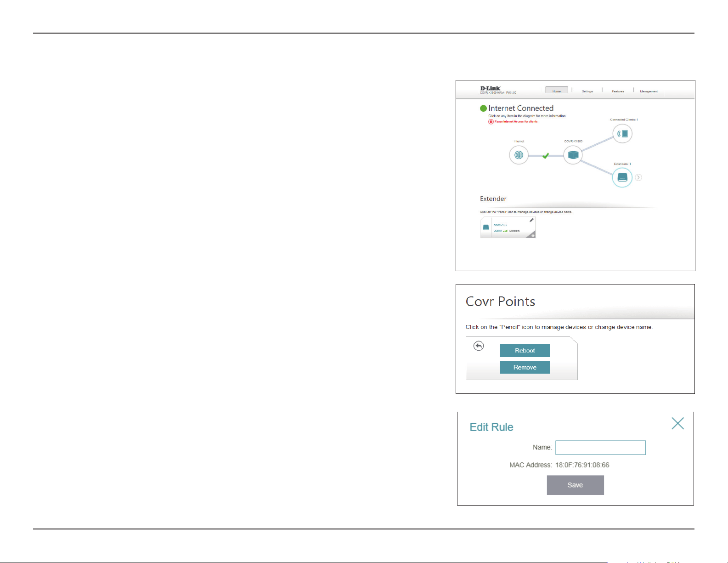This screenshot has height=563, width=728.
Task: Click the 'Covr Points' heading
Action: coord(500,301)
